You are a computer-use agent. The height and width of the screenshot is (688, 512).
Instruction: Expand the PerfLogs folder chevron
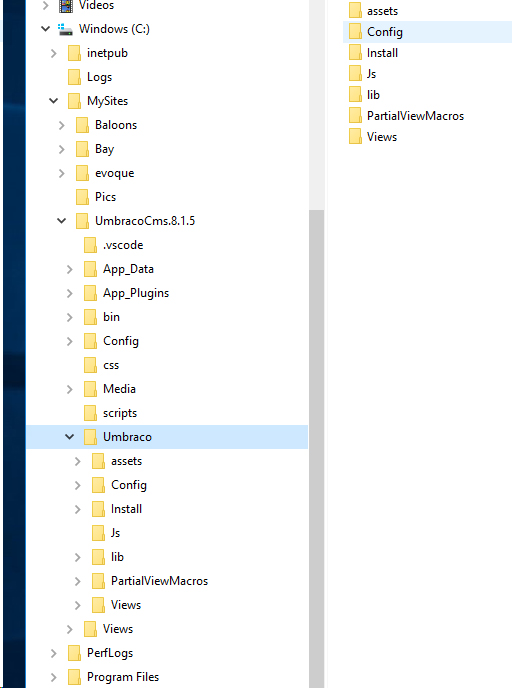point(54,653)
